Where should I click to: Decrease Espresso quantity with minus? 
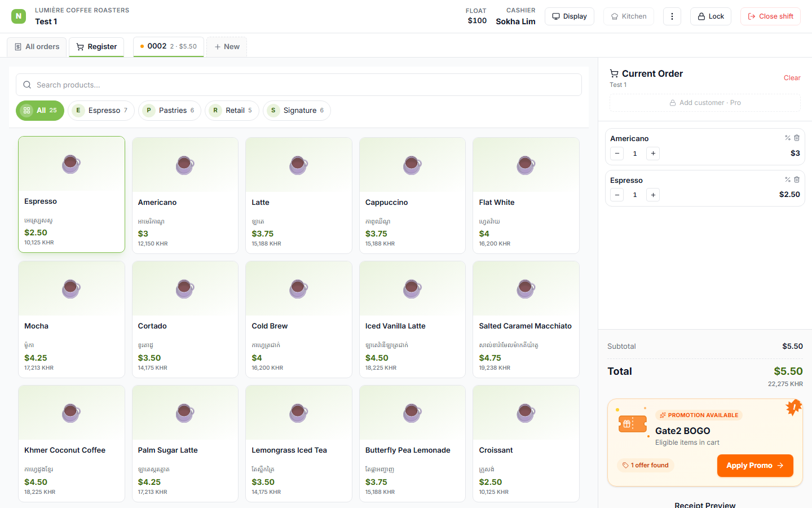pos(617,195)
